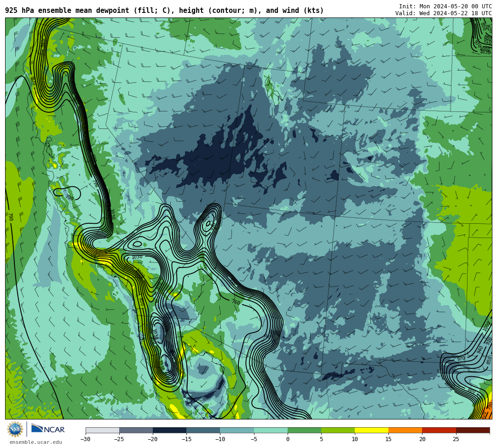The image size is (497, 448).
Task: Click the -15 to -10 color swatch
Action: (203, 430)
